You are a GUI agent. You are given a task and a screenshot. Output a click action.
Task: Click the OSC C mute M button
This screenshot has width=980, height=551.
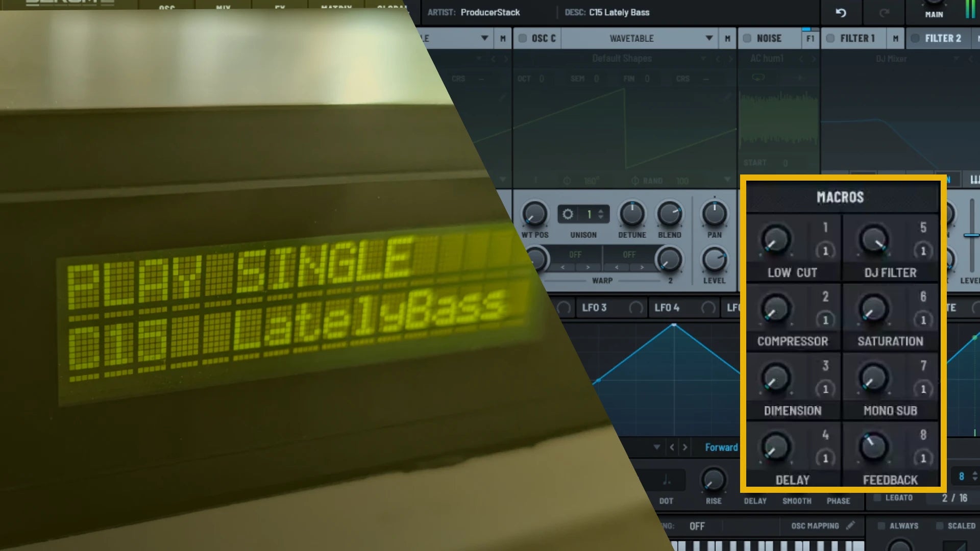pos(727,38)
